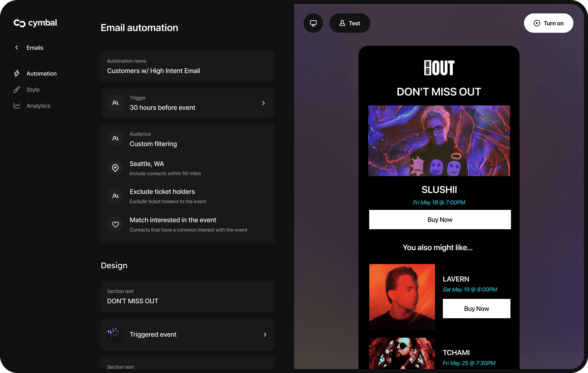The height and width of the screenshot is (373, 588).
Task: Click Buy Now for LAVERN
Action: click(x=476, y=309)
